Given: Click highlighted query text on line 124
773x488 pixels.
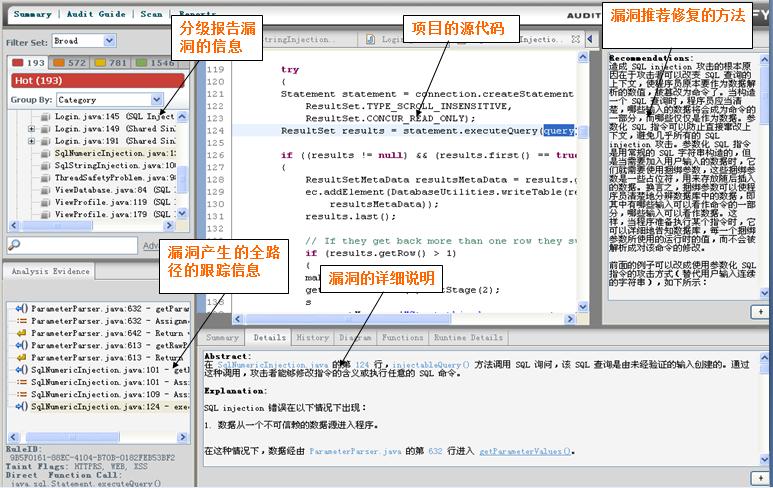Looking at the screenshot, I should point(559,131).
